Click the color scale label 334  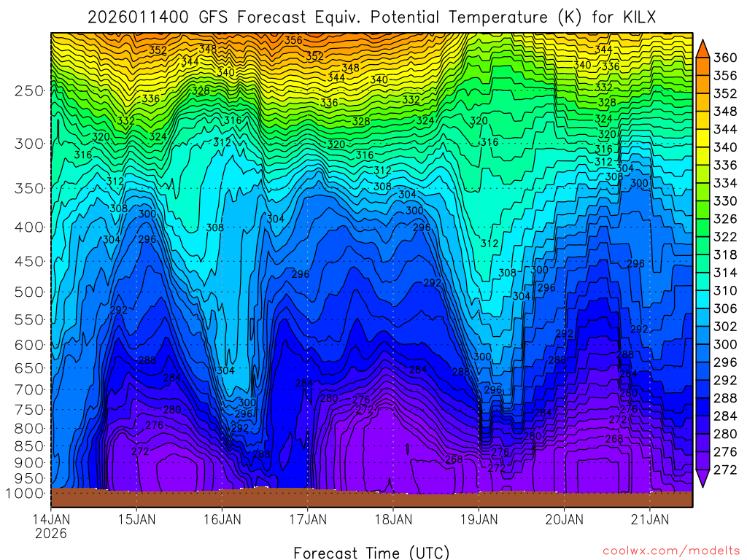[x=725, y=183]
